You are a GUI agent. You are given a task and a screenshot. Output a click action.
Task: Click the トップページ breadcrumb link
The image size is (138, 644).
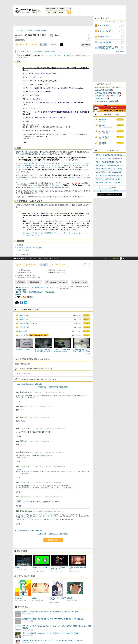(x=22, y=30)
